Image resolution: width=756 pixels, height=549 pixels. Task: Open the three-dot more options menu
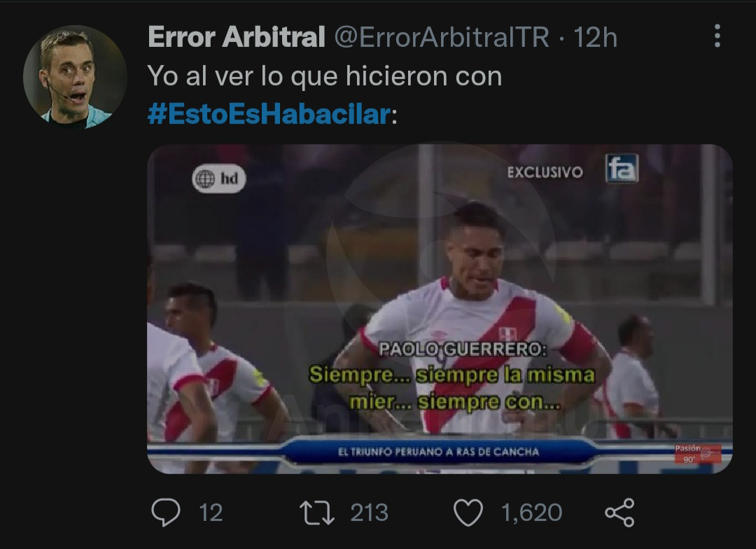[x=717, y=36]
